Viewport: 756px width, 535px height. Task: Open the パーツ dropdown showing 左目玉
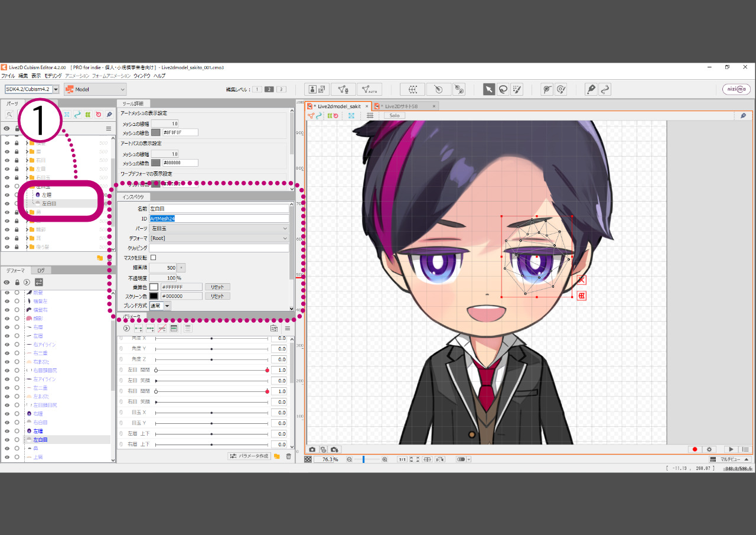(x=219, y=228)
